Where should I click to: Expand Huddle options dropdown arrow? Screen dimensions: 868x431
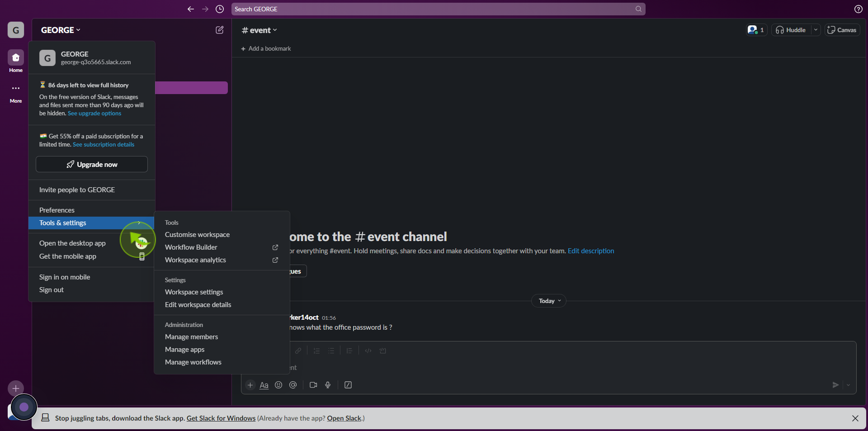816,30
